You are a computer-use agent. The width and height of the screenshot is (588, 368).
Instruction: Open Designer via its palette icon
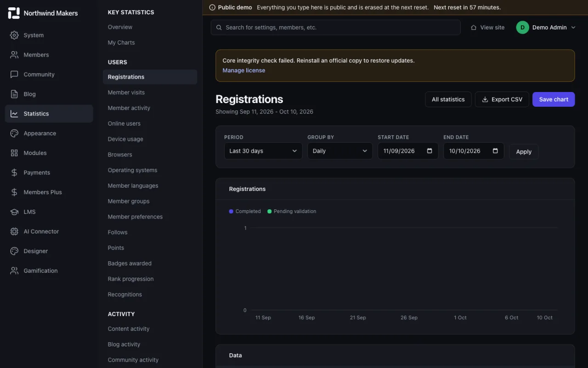[x=14, y=251]
